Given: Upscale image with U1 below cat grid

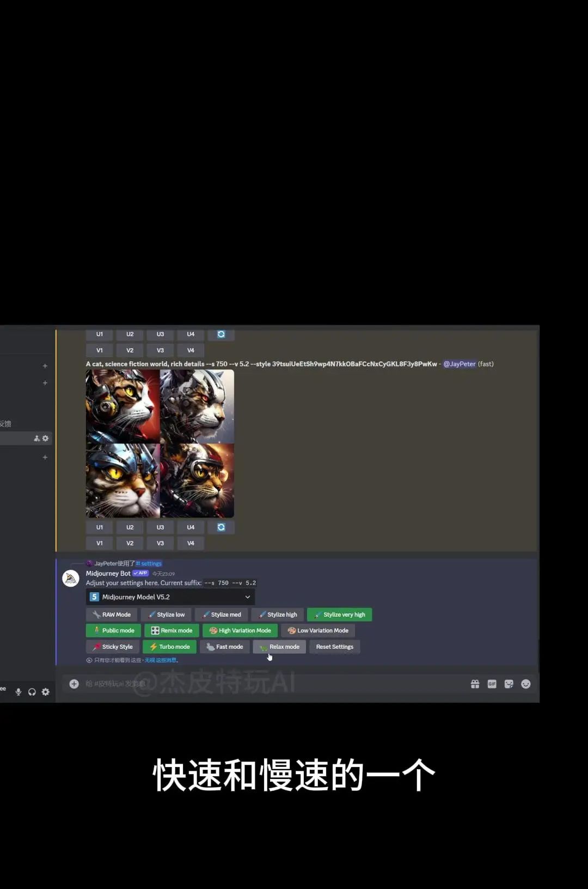Looking at the screenshot, I should [100, 527].
